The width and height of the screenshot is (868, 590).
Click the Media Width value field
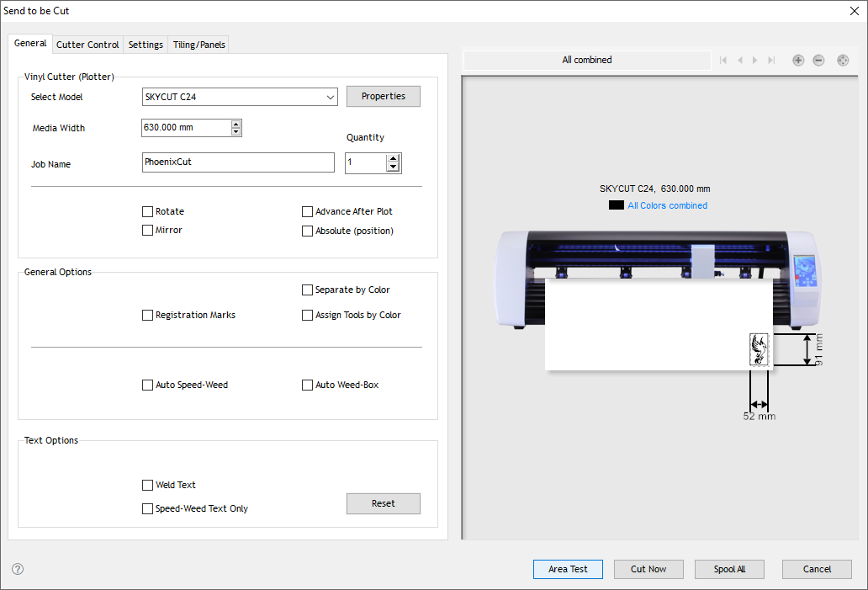point(186,127)
